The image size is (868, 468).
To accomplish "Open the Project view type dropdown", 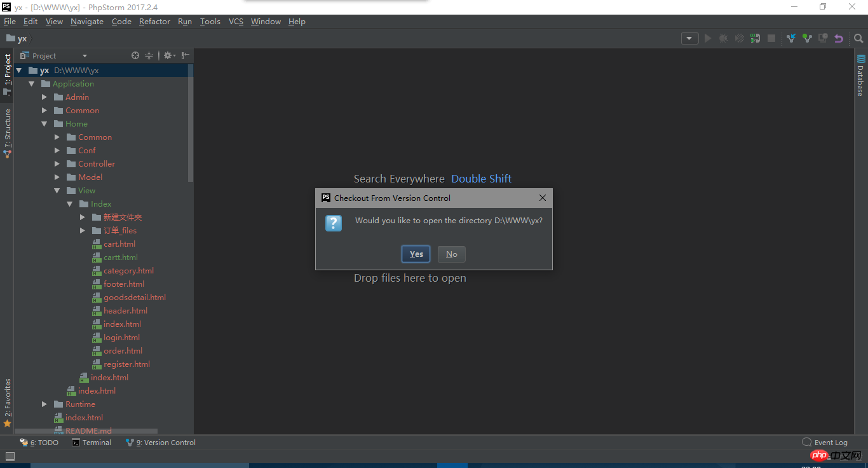I will coord(54,55).
